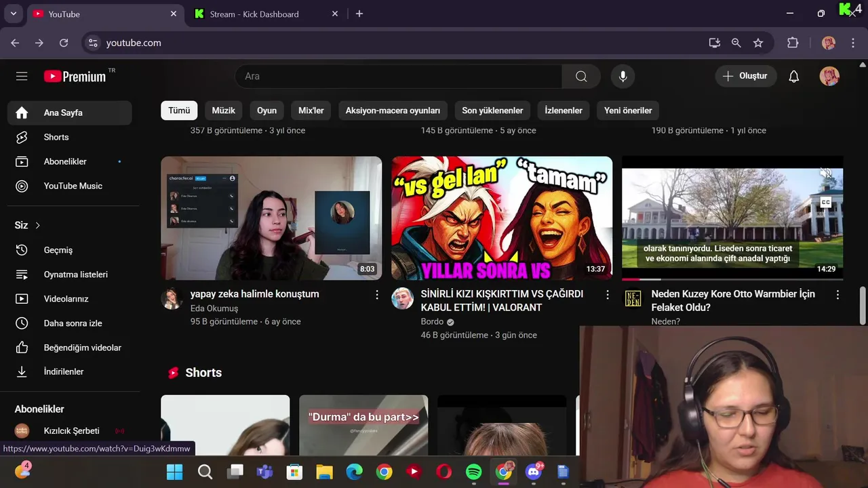Viewport: 868px width, 488px height.
Task: Select the Tümü filter chip
Action: point(179,110)
